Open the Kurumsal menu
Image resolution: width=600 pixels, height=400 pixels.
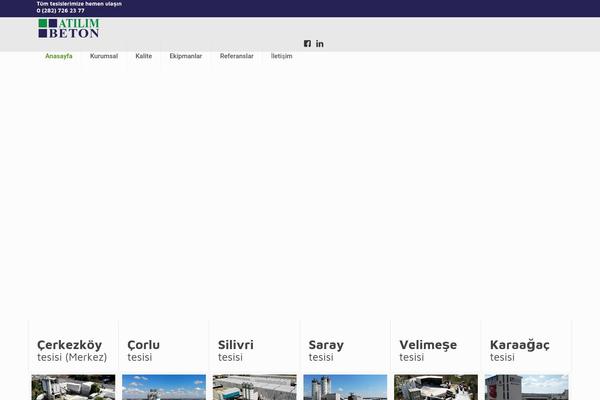104,56
